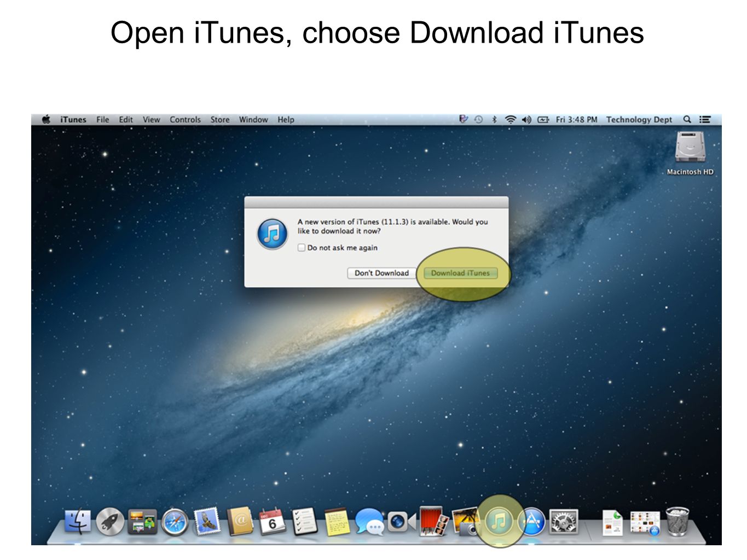
Task: Open the Controls menu
Action: click(x=185, y=119)
